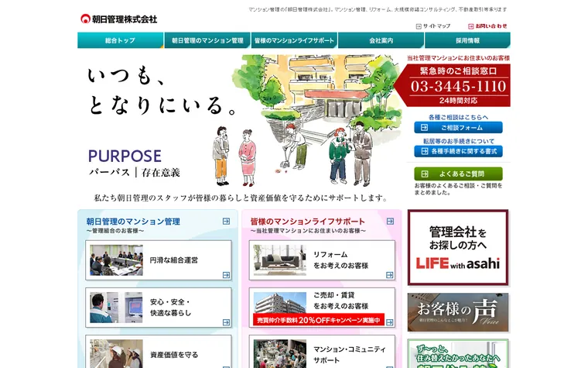Click the マンション・コミュニティ event photo
Image resolution: width=588 pixels, height=368 pixels.
tap(280, 354)
